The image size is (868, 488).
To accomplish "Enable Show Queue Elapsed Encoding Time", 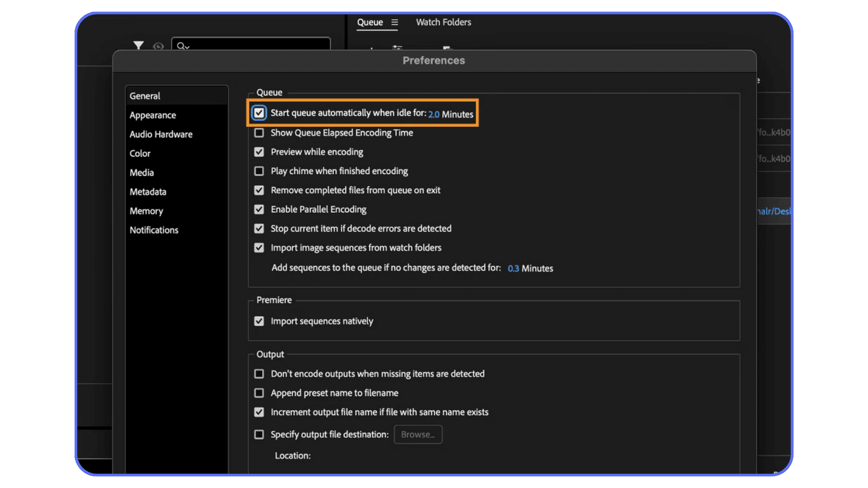I will point(259,133).
